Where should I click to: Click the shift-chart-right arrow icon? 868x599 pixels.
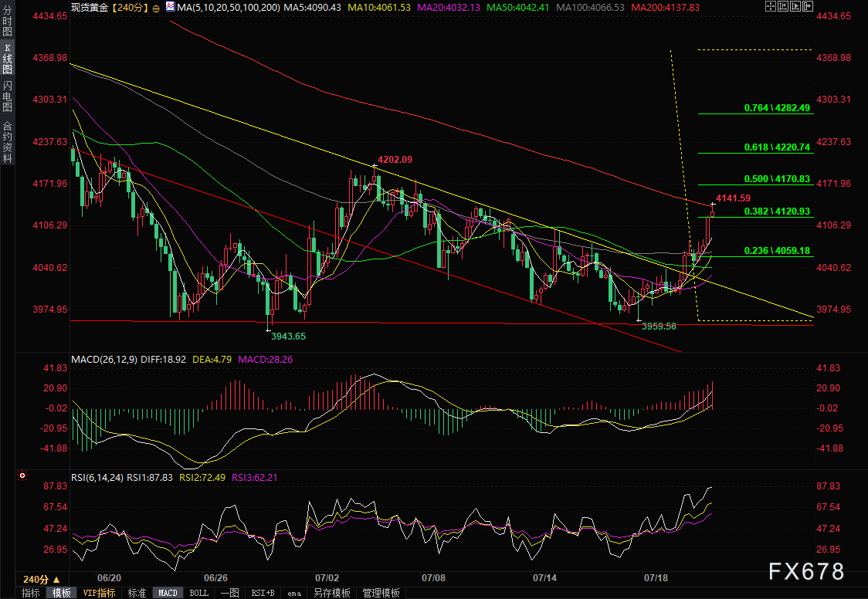coord(808,6)
